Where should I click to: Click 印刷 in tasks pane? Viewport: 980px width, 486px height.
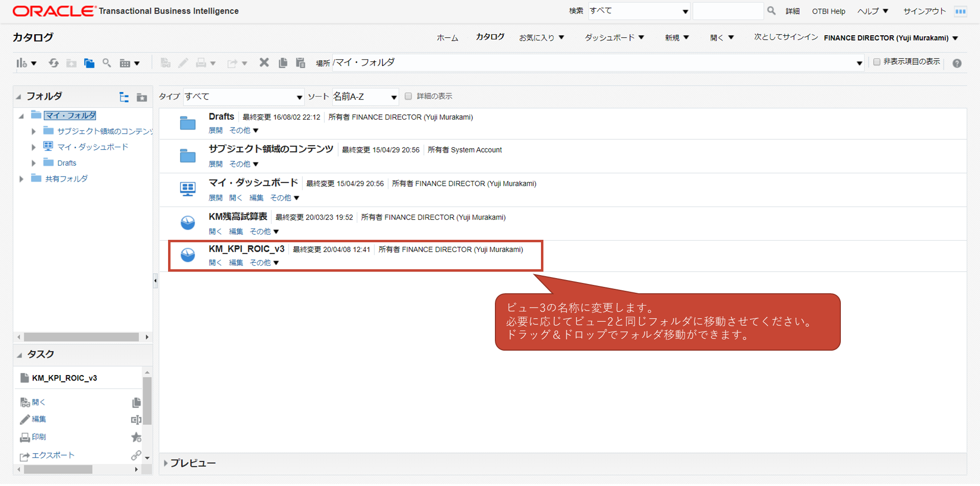point(39,437)
